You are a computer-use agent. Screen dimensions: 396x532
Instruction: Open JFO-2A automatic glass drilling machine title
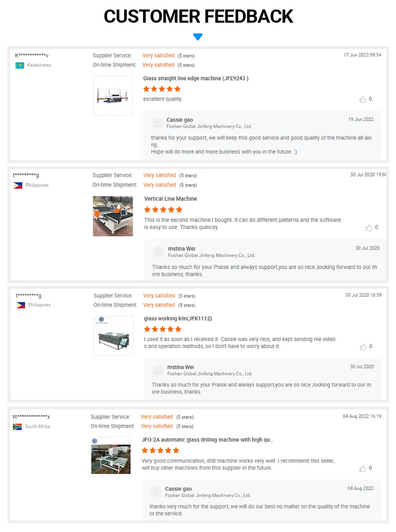click(x=207, y=440)
